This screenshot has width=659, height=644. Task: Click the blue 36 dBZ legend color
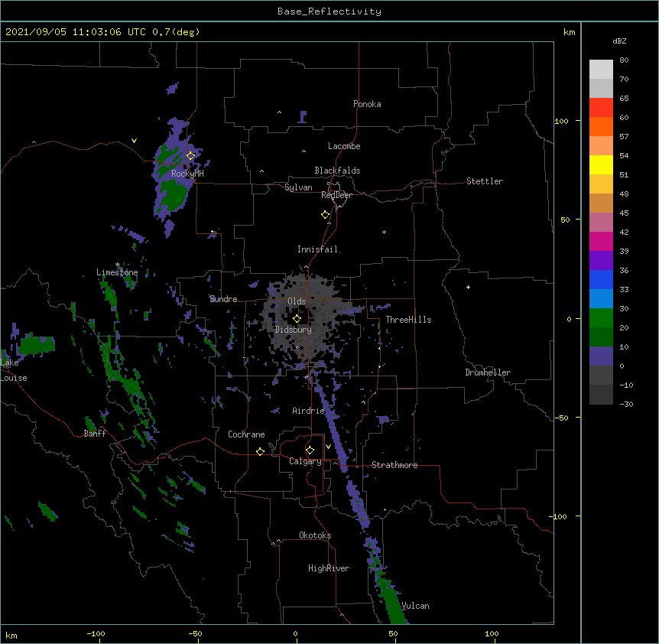click(x=601, y=279)
